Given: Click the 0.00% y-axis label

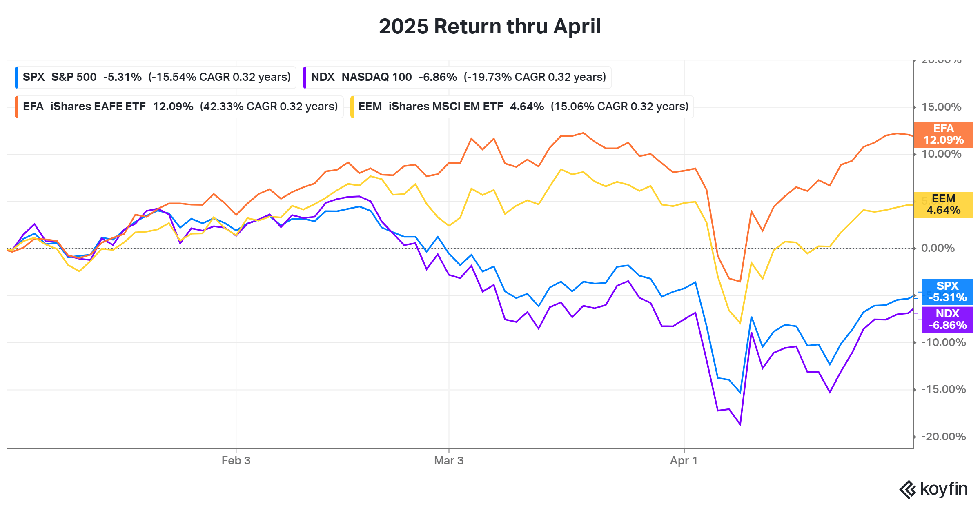Looking at the screenshot, I should [938, 248].
